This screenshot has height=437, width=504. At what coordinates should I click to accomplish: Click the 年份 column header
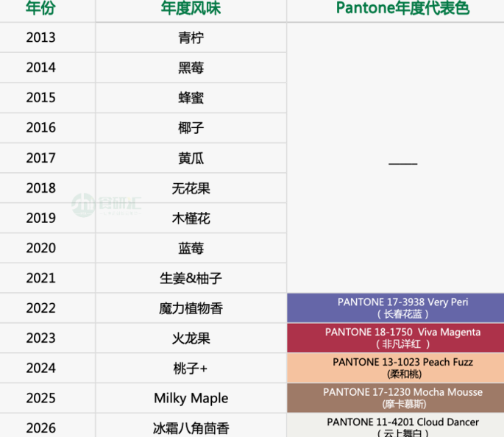(40, 9)
